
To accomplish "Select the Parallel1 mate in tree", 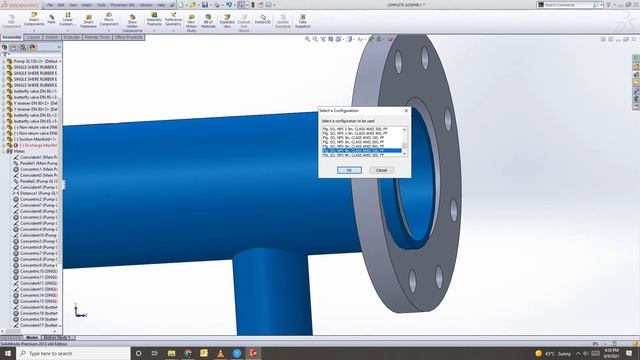I will click(x=38, y=163).
